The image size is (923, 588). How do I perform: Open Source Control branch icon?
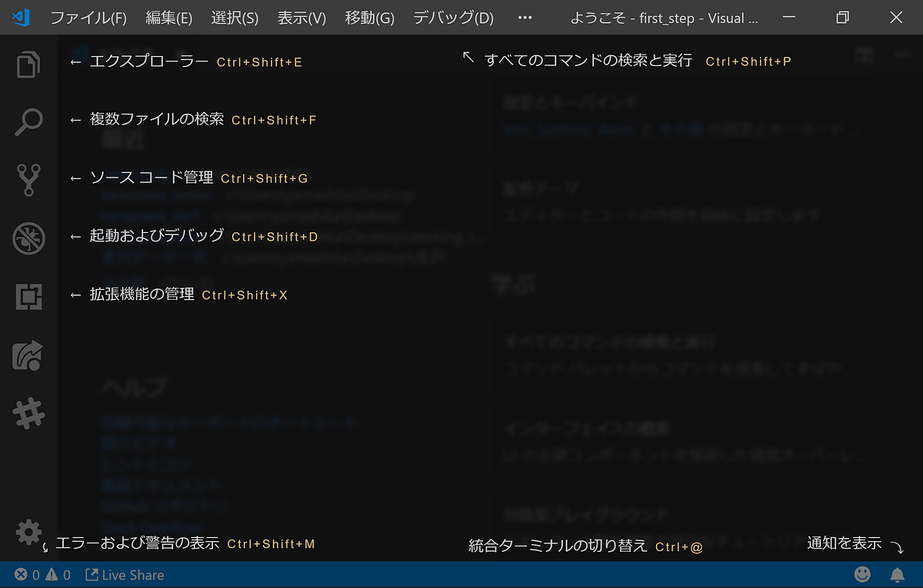[x=28, y=180]
